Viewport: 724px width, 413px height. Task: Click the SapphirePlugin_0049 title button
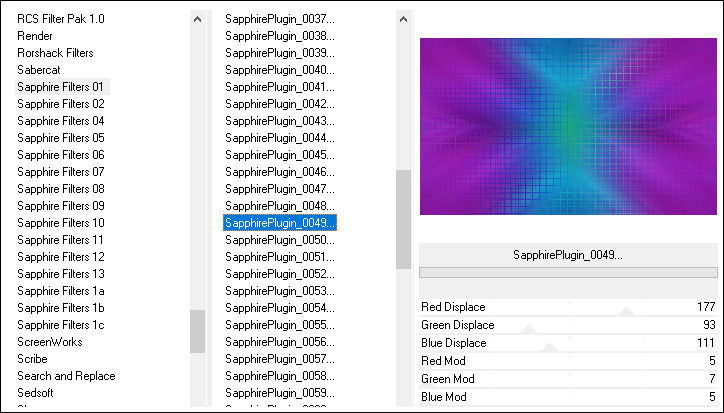(x=568, y=255)
